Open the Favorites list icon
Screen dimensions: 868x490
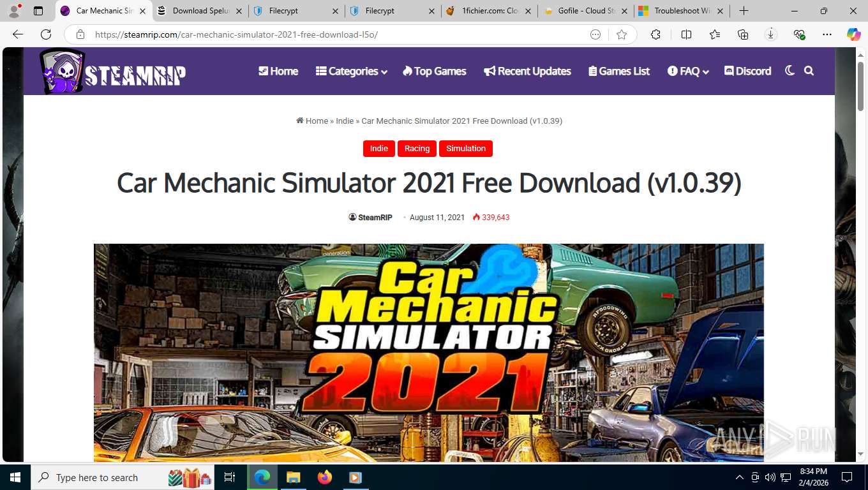pos(715,34)
